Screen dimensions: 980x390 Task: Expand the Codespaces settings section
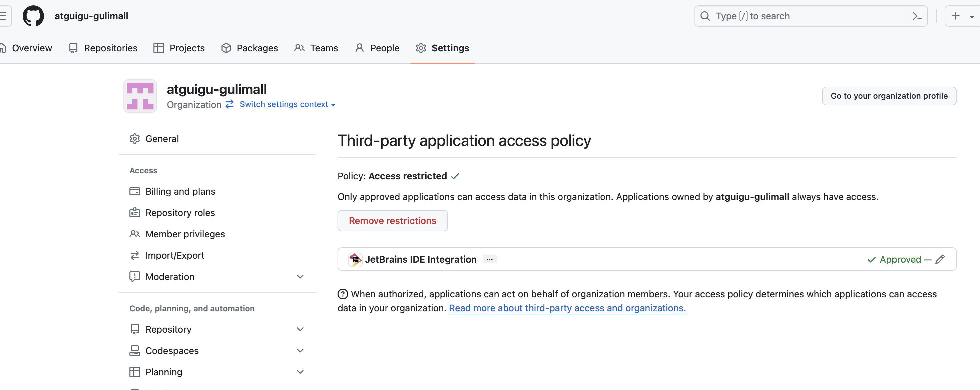point(300,350)
